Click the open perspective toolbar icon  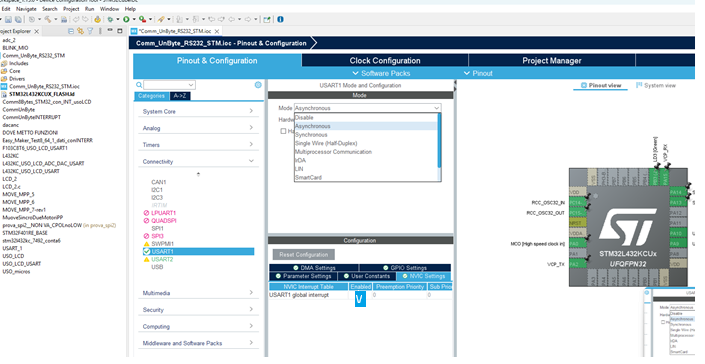click(267, 19)
